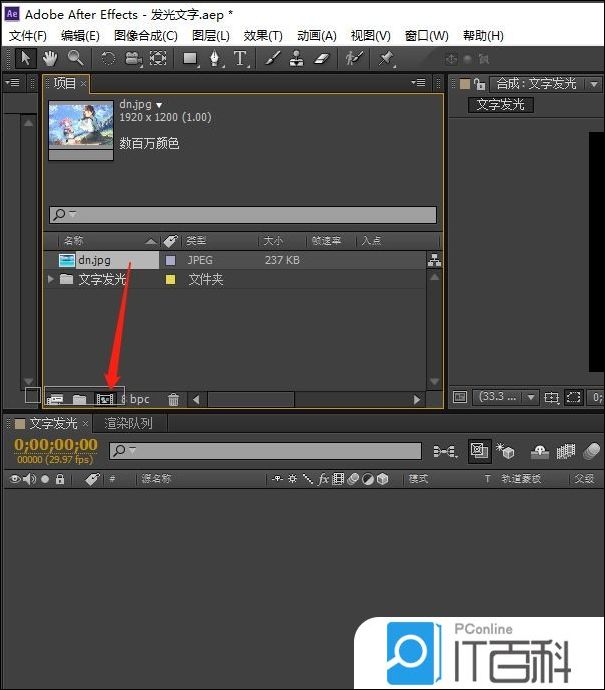Click Interpret Footage icon in Project panel
This screenshot has height=690, width=605.
[x=55, y=399]
